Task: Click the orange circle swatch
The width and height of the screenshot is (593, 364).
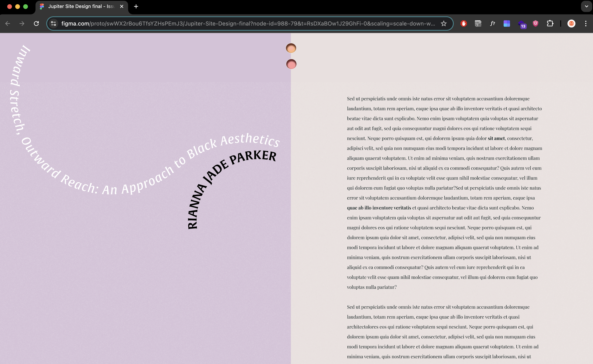Action: tap(291, 48)
